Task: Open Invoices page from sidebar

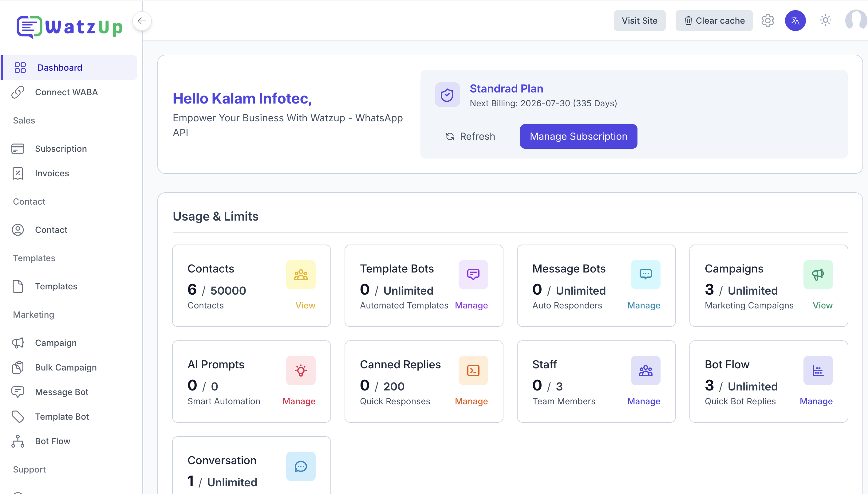Action: pyautogui.click(x=69, y=173)
